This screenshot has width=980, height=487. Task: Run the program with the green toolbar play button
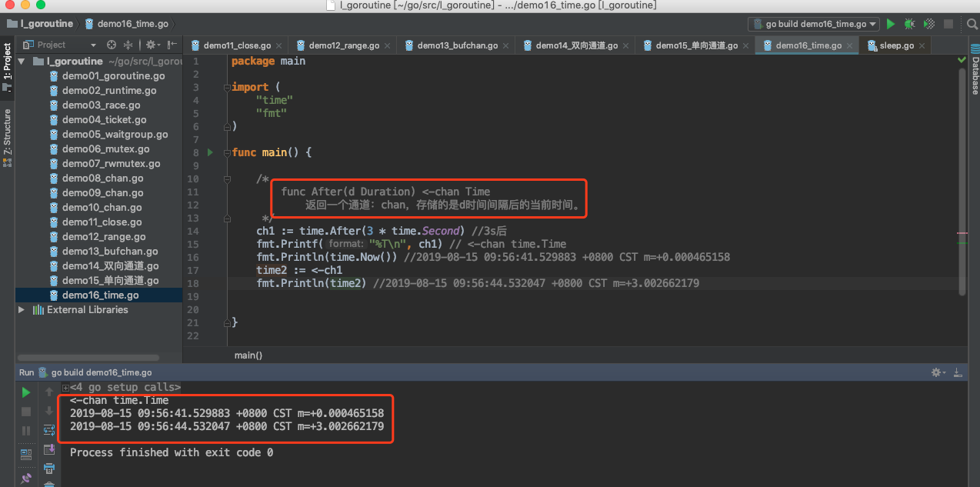[x=891, y=24]
